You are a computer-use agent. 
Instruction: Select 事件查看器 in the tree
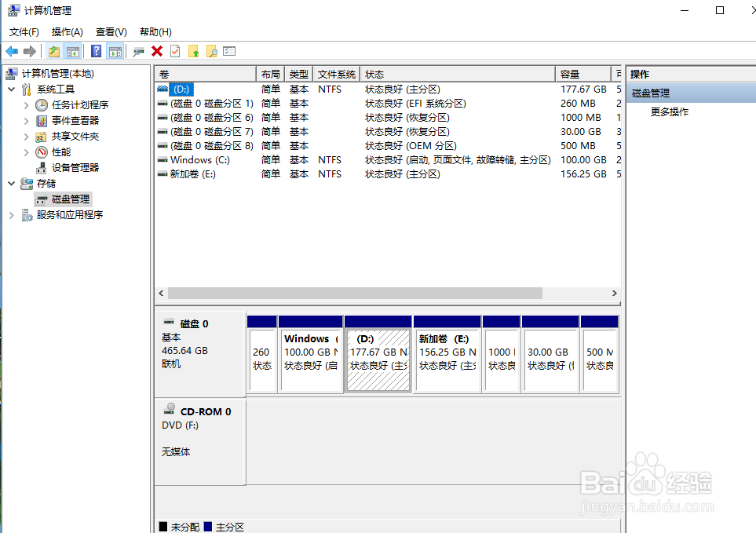[75, 120]
